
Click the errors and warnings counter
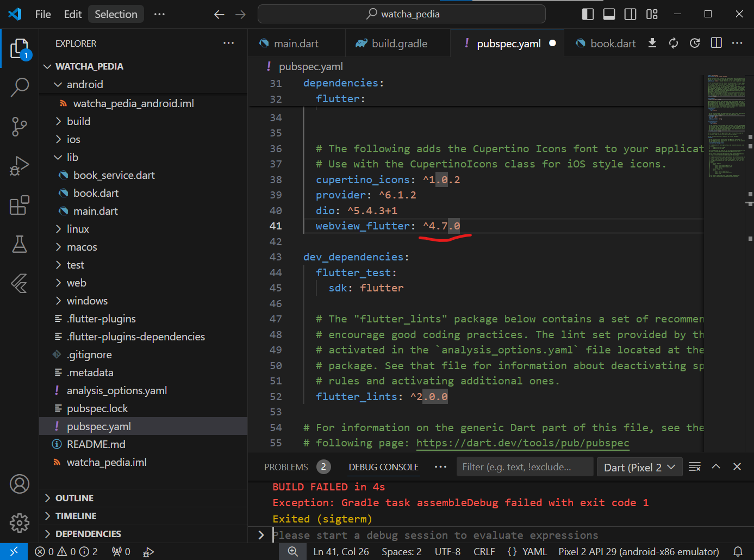(66, 551)
